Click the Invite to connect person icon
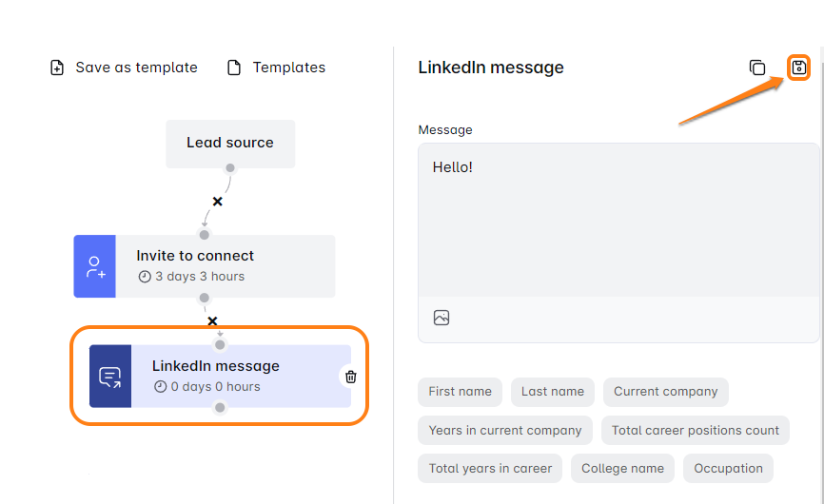The height and width of the screenshot is (504, 824). (x=95, y=266)
